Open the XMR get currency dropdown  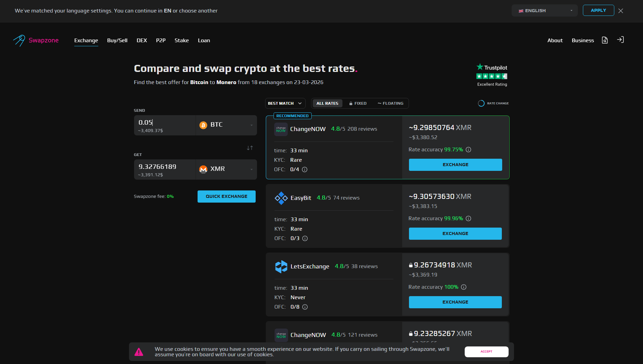[226, 169]
